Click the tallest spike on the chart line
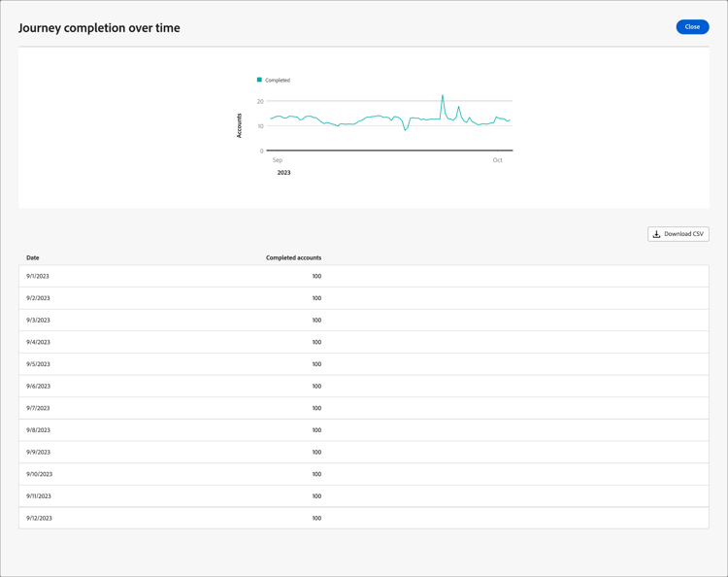Viewport: 728px width, 577px height. [443, 96]
